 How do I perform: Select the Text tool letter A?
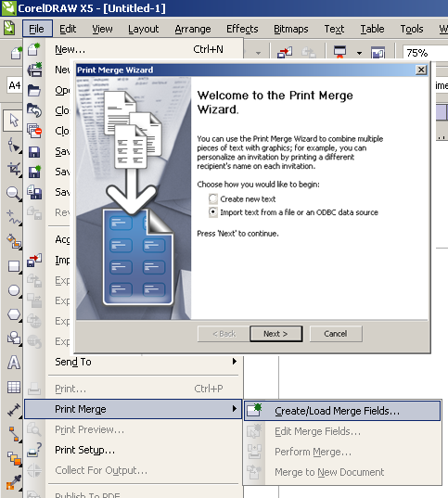(13, 363)
